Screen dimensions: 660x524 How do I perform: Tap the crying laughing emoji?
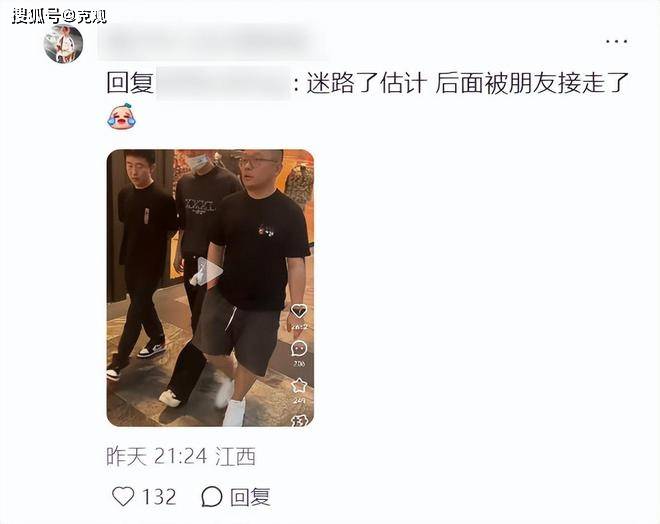121,115
